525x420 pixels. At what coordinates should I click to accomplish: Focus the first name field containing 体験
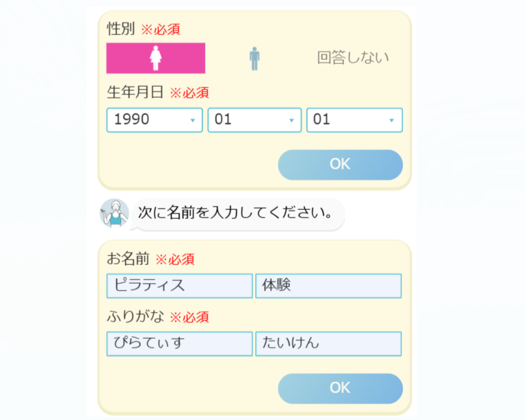pos(328,286)
